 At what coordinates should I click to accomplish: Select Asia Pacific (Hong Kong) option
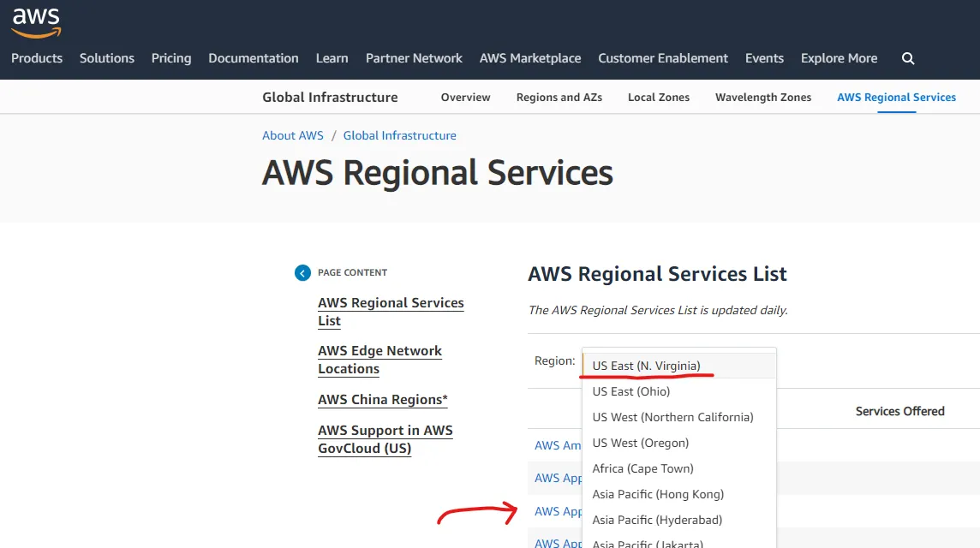tap(679, 494)
